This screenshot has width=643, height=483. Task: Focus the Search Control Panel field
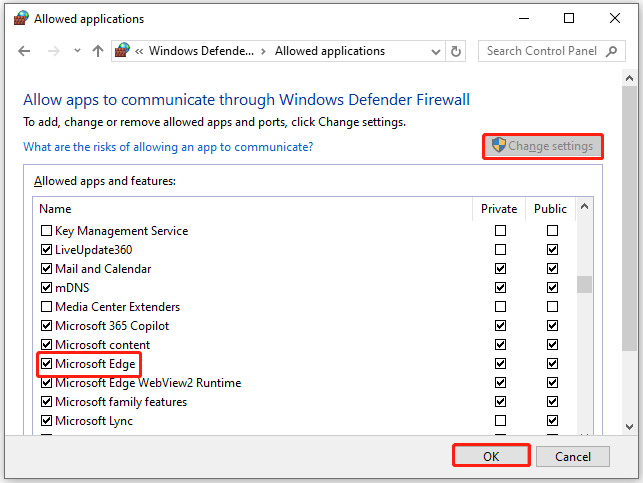pyautogui.click(x=552, y=51)
